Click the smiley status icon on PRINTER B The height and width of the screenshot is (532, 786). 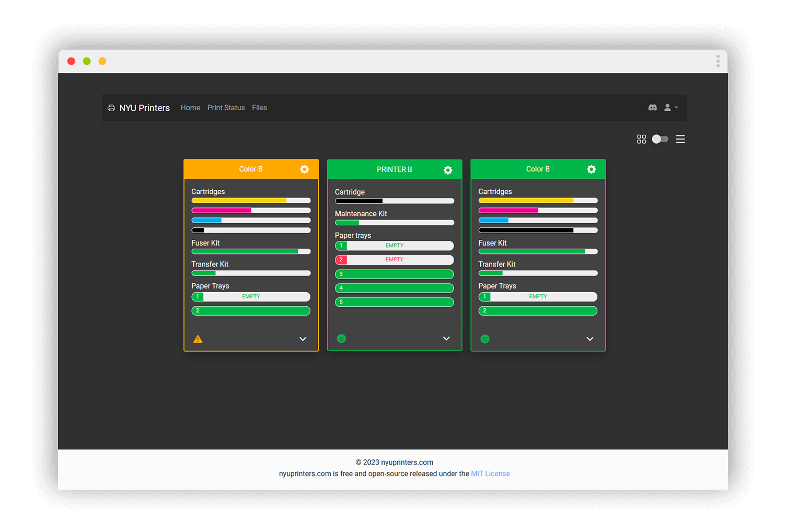pos(341,339)
